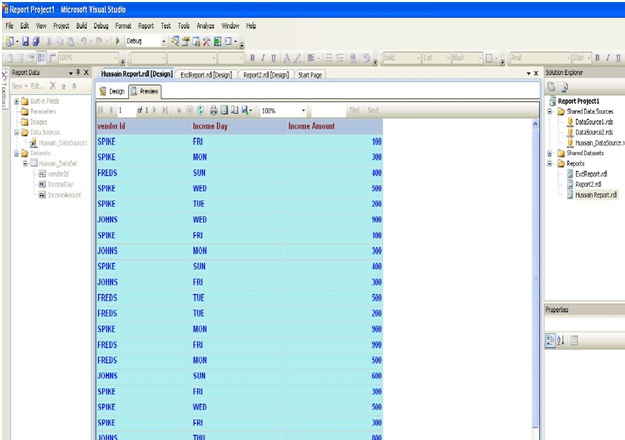Click Edit... in Report Data pane
Image resolution: width=625 pixels, height=440 pixels.
click(x=37, y=86)
